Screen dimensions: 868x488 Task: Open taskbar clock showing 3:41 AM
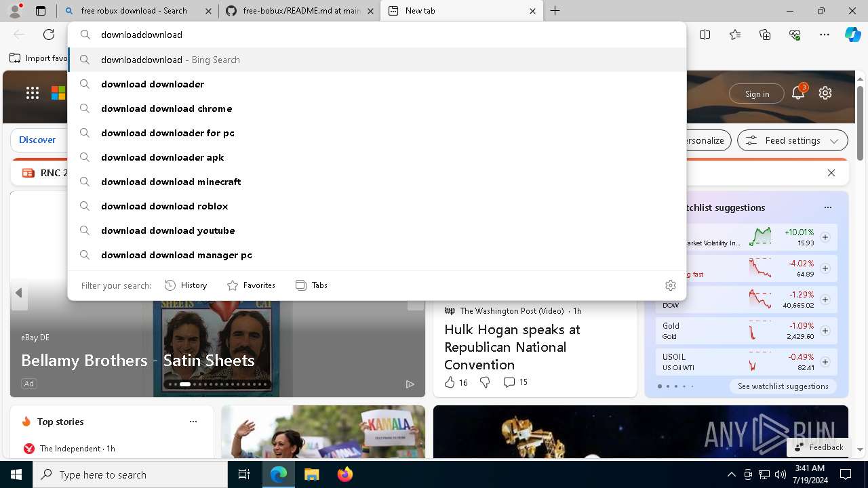[810, 474]
